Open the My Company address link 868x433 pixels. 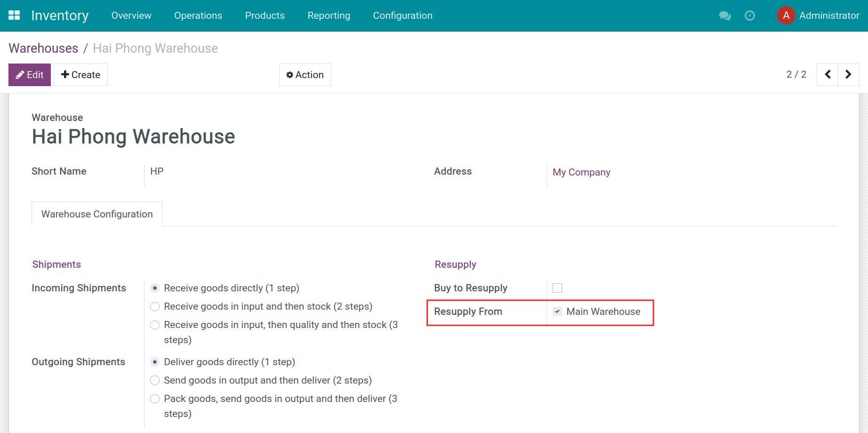tap(581, 172)
